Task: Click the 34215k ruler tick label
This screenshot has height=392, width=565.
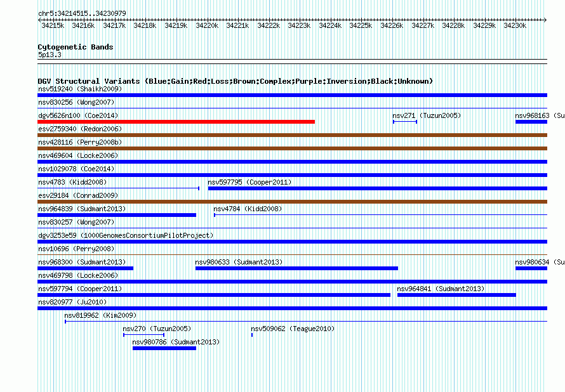Action: [53, 25]
